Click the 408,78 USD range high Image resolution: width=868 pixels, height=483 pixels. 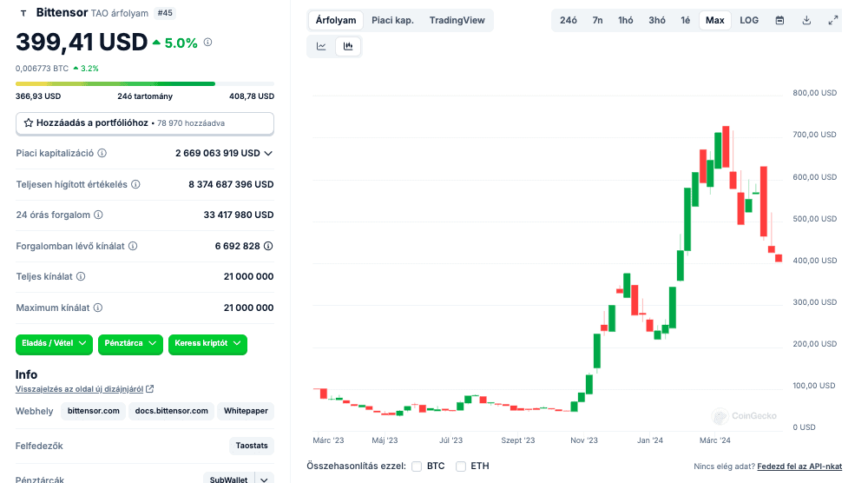[x=252, y=96]
